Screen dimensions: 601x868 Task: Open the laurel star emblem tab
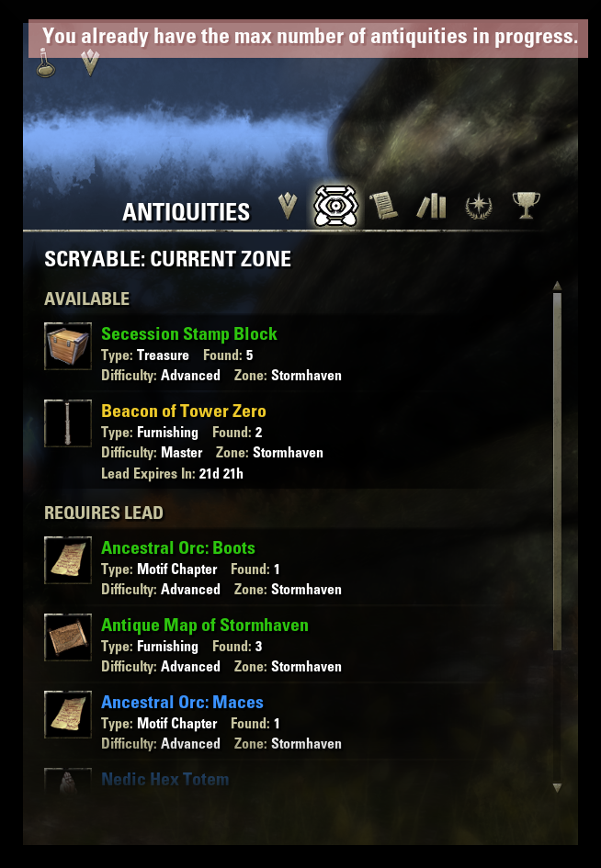[479, 207]
